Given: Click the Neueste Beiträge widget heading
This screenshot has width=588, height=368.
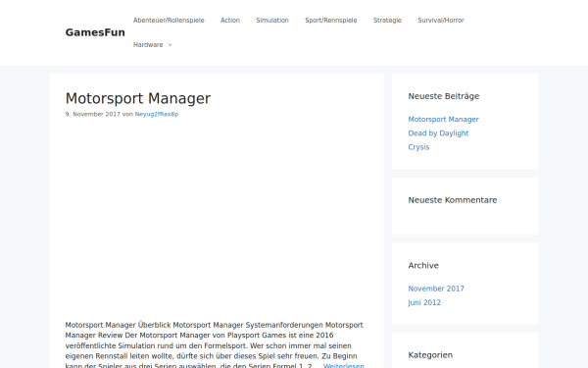Looking at the screenshot, I should [444, 96].
